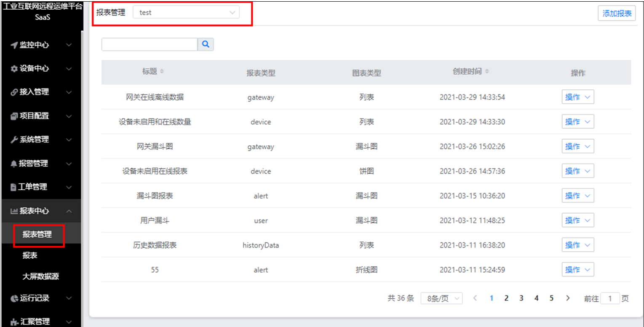Screen dimensions: 644x327
Task: Open 操作 dropdown for row 55
Action: (578, 270)
